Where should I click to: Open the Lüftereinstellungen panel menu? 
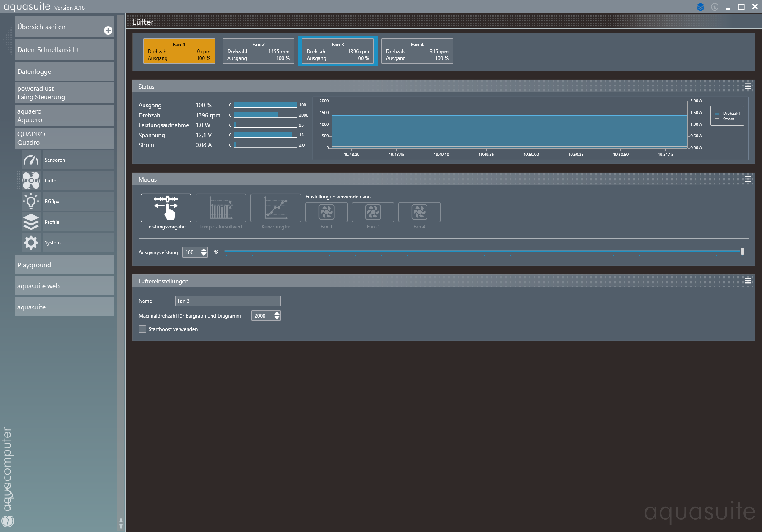point(748,281)
